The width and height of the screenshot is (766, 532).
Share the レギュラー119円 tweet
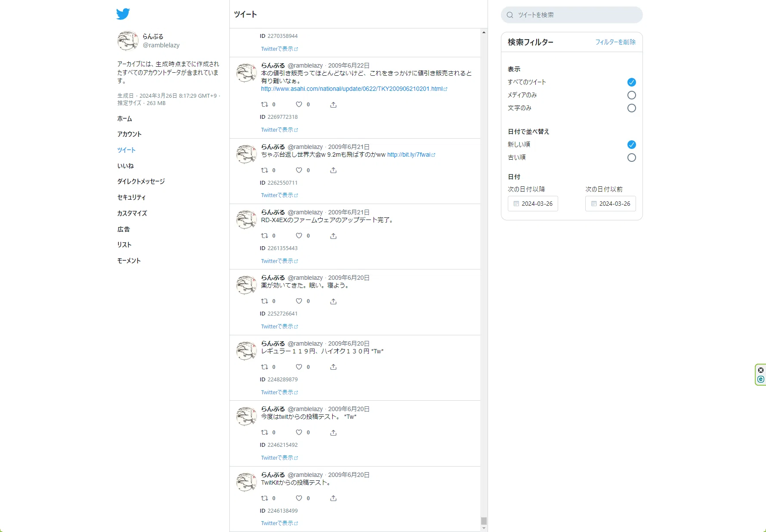tap(334, 367)
